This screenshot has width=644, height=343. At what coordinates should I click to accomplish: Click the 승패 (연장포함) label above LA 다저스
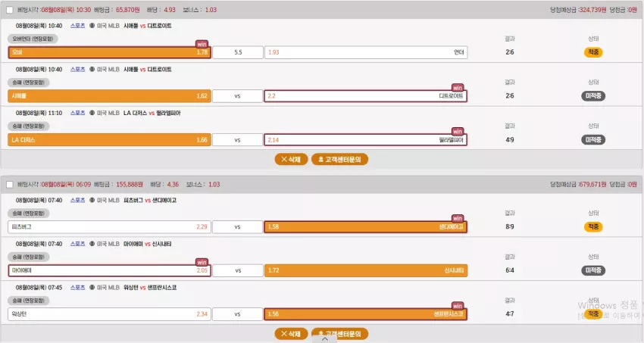pyautogui.click(x=28, y=126)
